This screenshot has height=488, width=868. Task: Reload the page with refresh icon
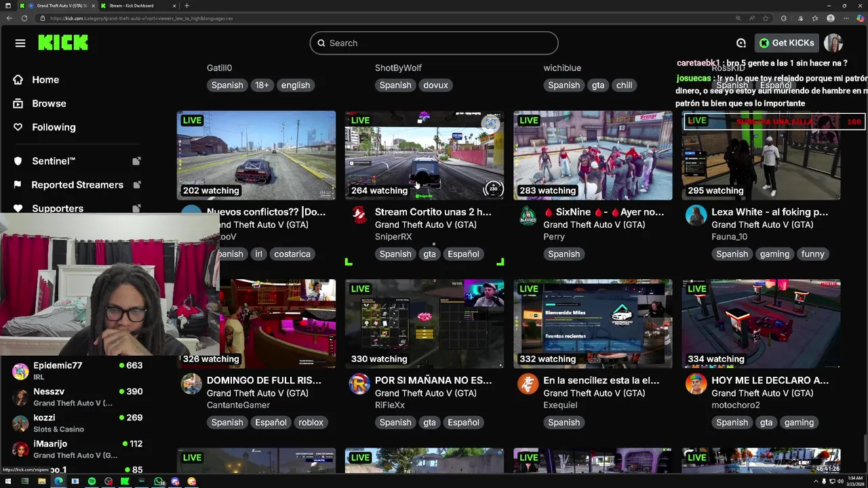[x=24, y=18]
